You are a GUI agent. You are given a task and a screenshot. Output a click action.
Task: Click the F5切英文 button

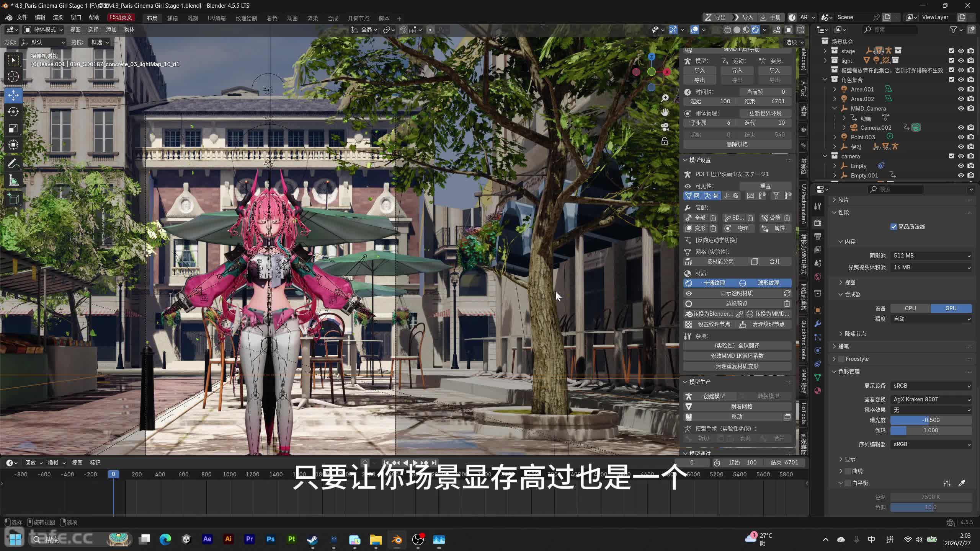[121, 18]
